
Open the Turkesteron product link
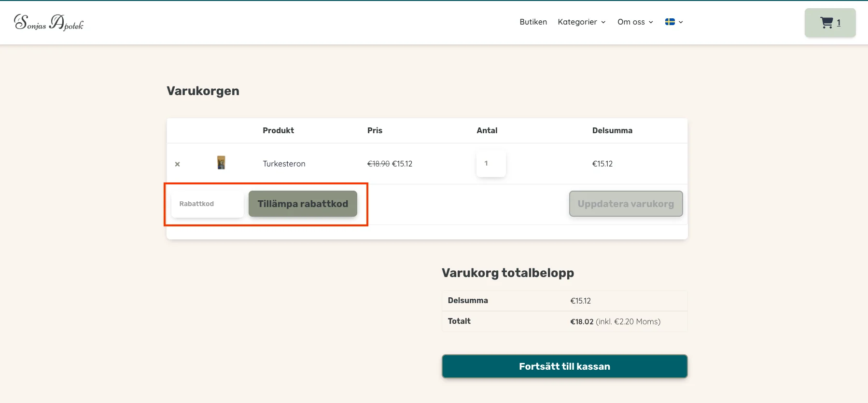(x=284, y=164)
